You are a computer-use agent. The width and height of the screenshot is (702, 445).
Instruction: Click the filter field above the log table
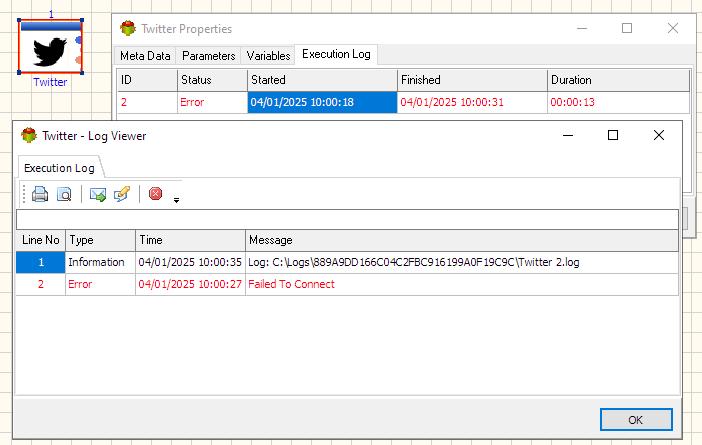[347, 220]
